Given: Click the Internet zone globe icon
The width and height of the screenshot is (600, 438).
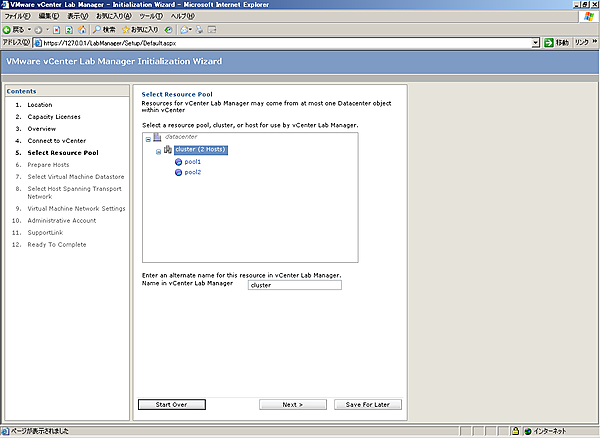Looking at the screenshot, I should [x=528, y=431].
